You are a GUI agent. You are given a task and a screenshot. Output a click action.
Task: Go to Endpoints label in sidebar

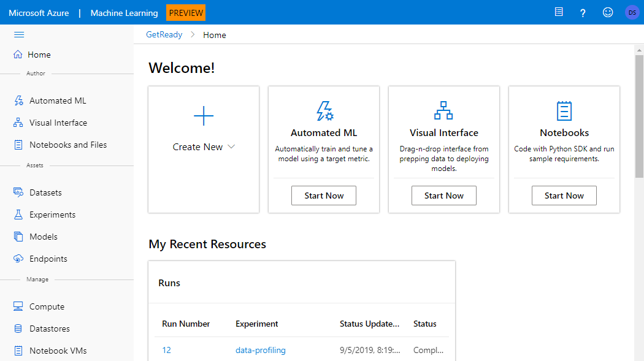48,259
